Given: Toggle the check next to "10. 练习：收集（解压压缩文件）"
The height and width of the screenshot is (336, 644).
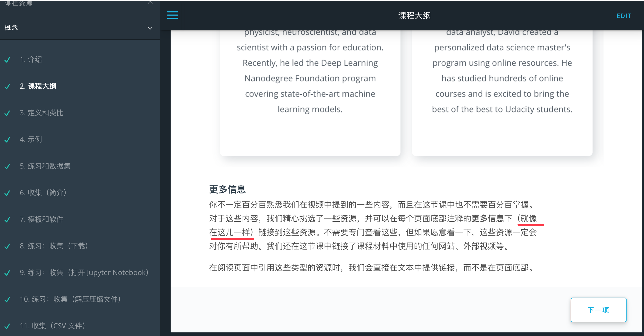Looking at the screenshot, I should [x=7, y=299].
